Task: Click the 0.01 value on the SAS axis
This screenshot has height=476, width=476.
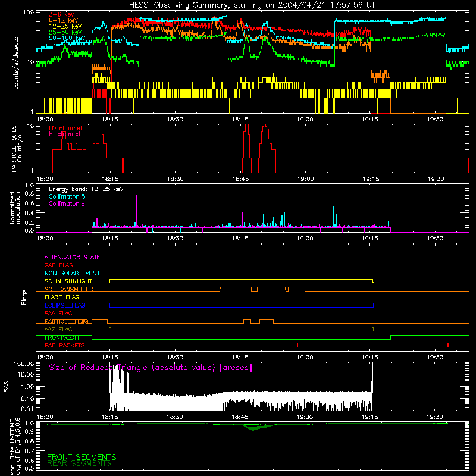Action: pyautogui.click(x=27, y=409)
